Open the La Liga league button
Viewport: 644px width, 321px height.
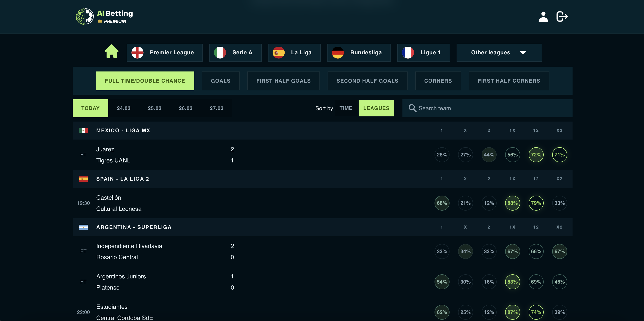tap(294, 52)
